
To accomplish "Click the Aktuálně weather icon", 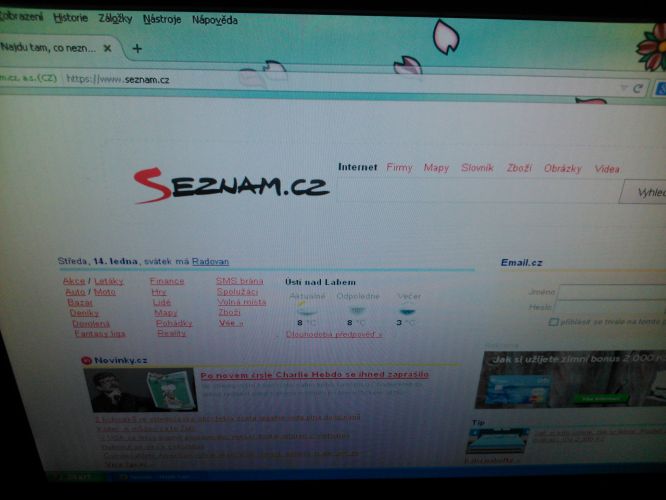I will coord(306,309).
